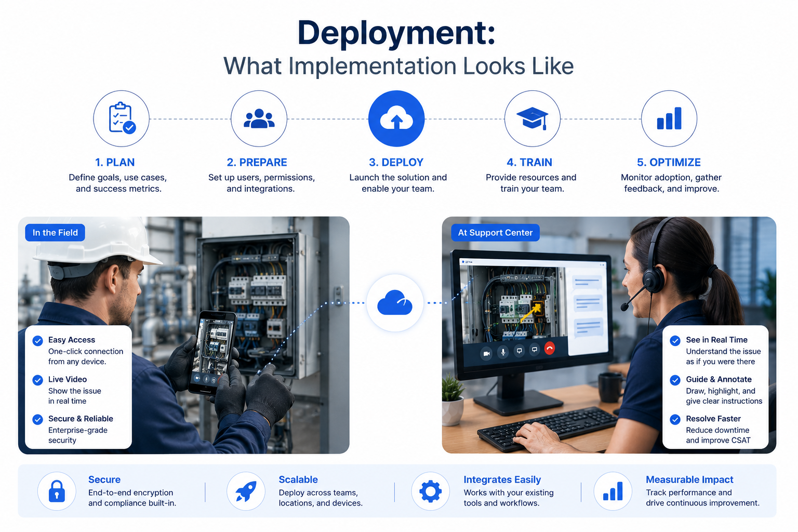Click "Reduce downtime" text
The height and width of the screenshot is (532, 798).
click(x=717, y=430)
